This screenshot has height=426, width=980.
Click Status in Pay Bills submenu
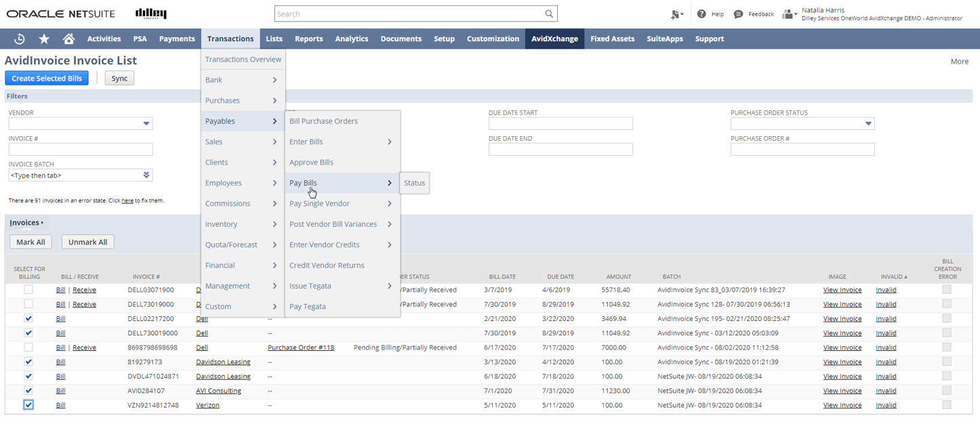[x=414, y=183]
